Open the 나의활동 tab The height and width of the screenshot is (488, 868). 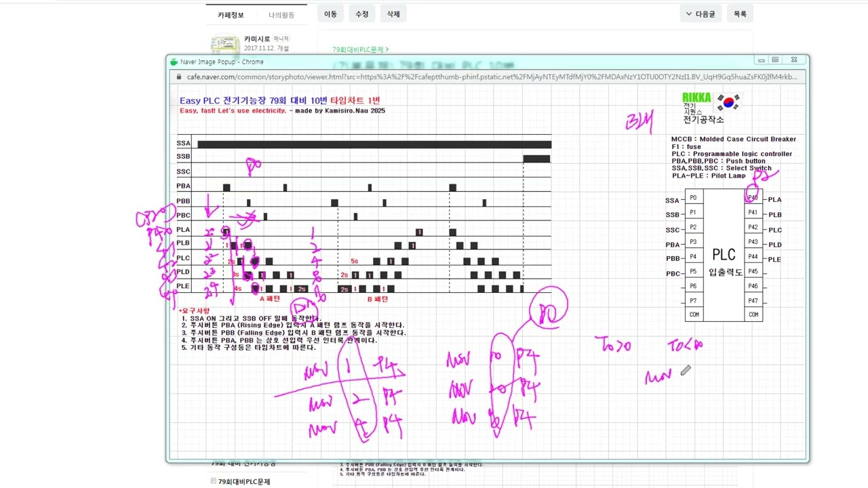click(x=281, y=14)
